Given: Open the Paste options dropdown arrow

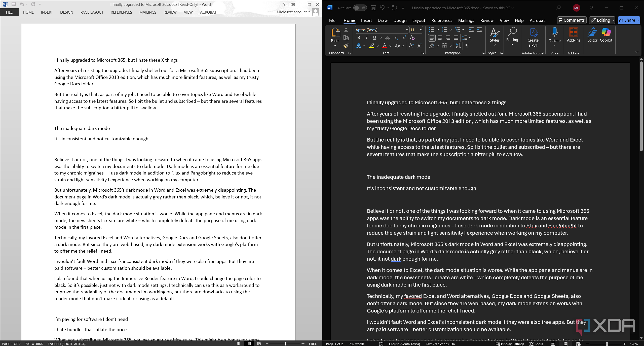Looking at the screenshot, I should coord(335,46).
